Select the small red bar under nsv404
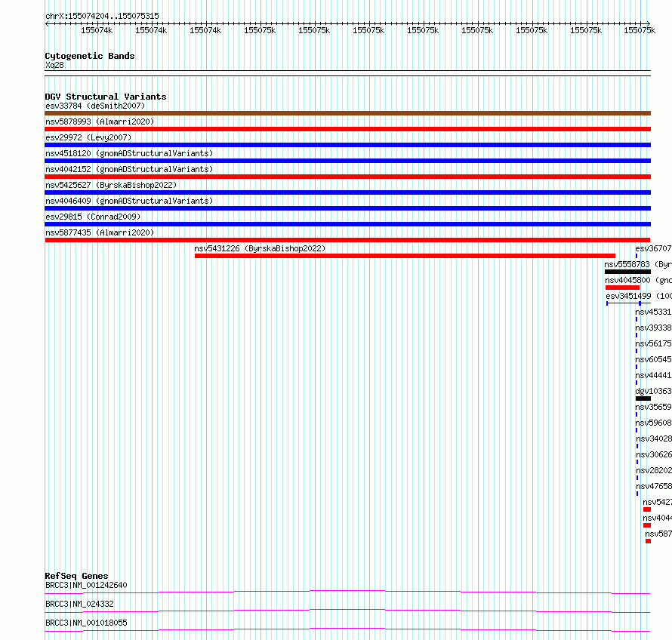 click(647, 525)
